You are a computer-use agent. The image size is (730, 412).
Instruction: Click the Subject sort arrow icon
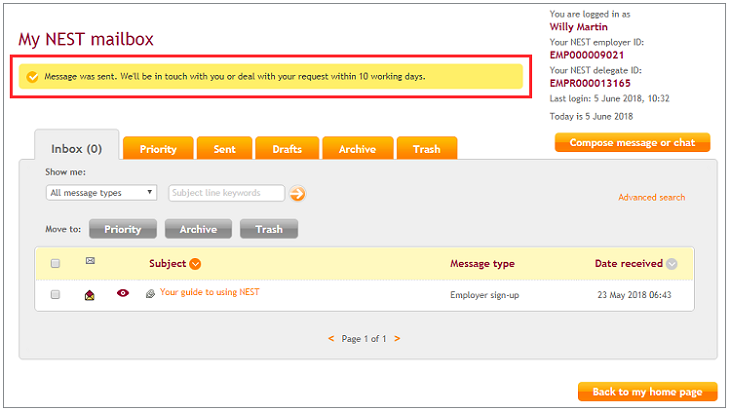pos(195,264)
